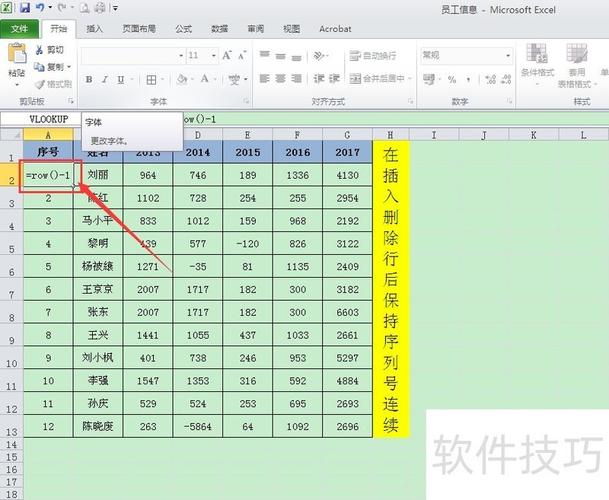Toggle Middle Align

tap(280, 56)
